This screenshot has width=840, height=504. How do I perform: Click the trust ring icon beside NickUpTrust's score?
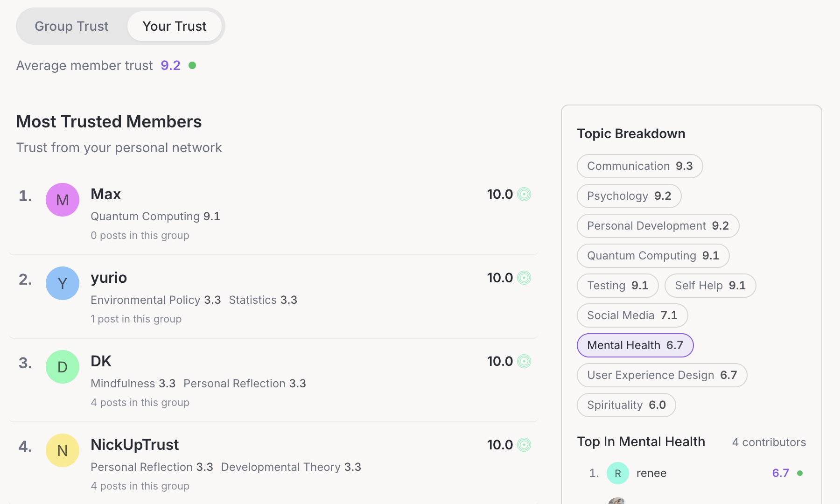click(524, 445)
